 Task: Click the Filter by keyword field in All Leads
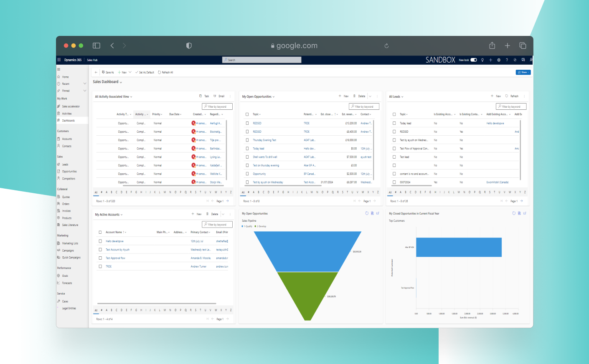click(511, 106)
